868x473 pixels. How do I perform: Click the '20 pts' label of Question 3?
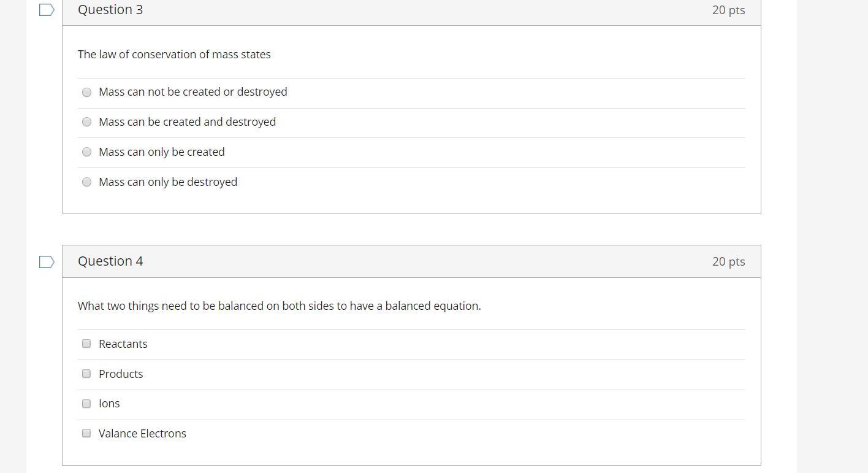(728, 10)
